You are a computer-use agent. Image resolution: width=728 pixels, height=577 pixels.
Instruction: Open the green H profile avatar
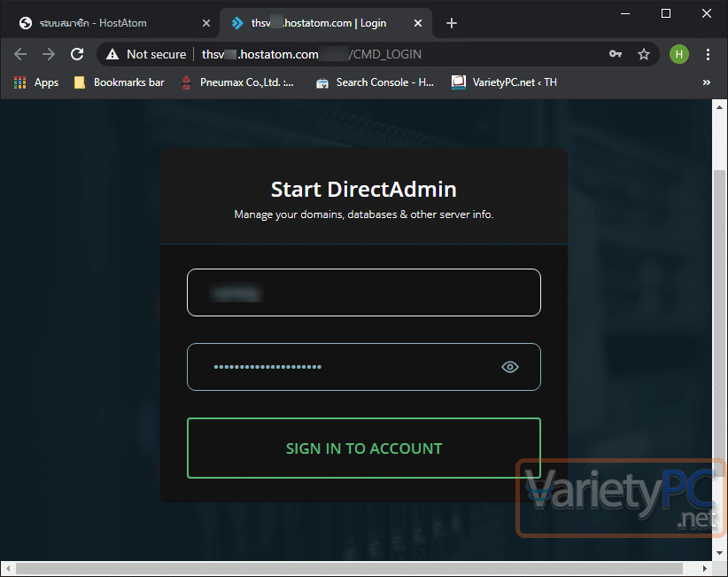[678, 54]
